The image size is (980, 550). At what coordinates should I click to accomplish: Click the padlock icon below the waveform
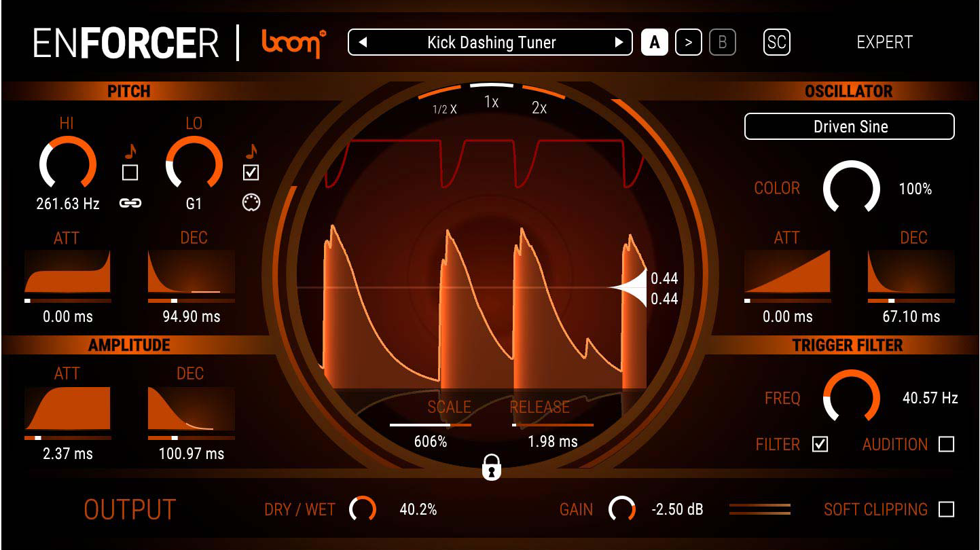491,468
